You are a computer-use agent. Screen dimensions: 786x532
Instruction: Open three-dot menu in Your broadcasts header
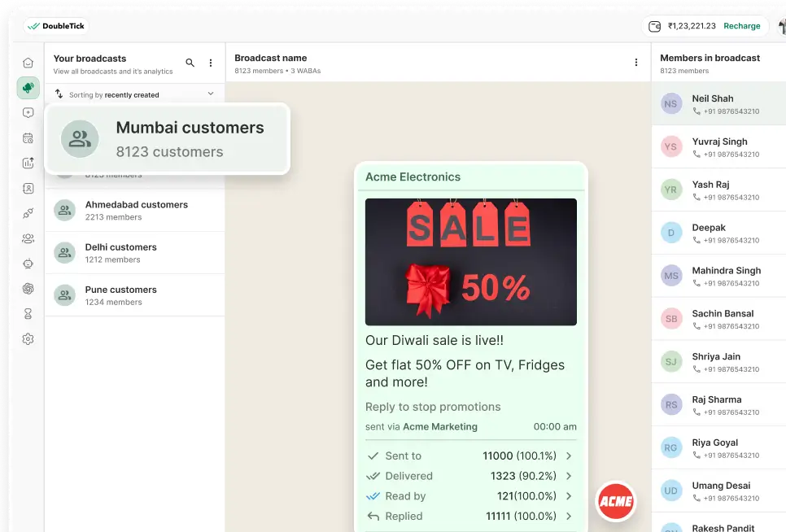point(211,63)
